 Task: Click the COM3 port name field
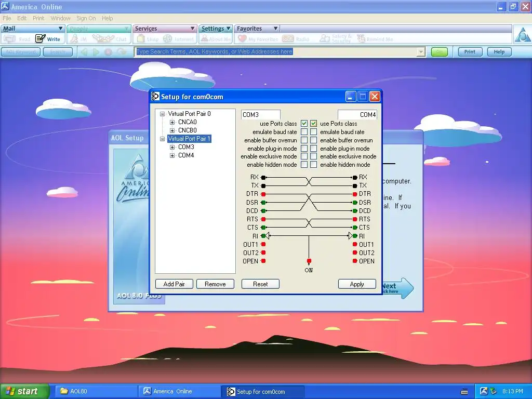(261, 115)
